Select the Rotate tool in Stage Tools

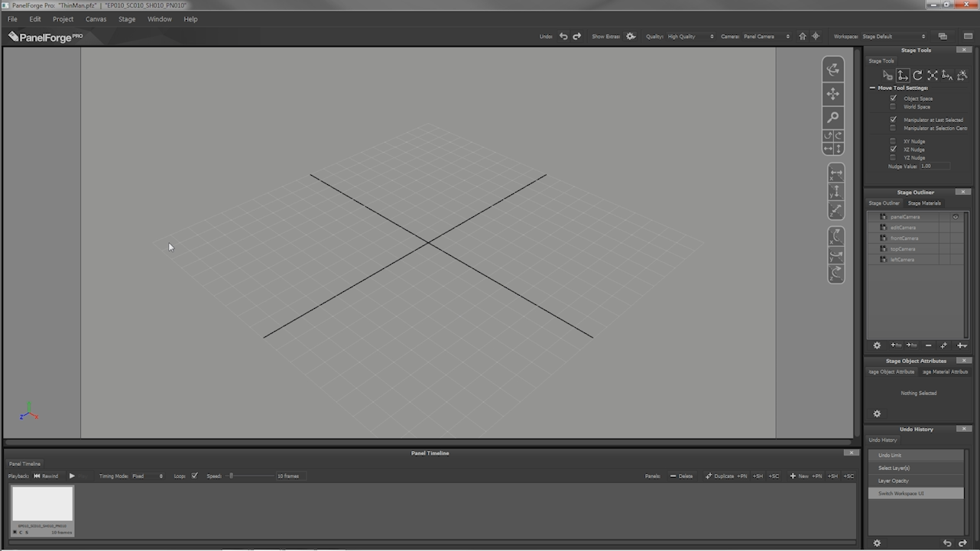[917, 75]
